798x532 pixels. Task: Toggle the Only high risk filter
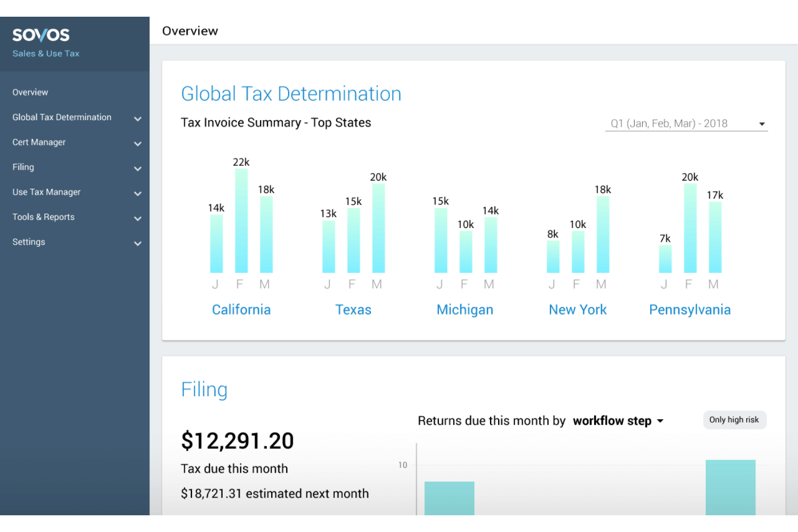(x=734, y=420)
